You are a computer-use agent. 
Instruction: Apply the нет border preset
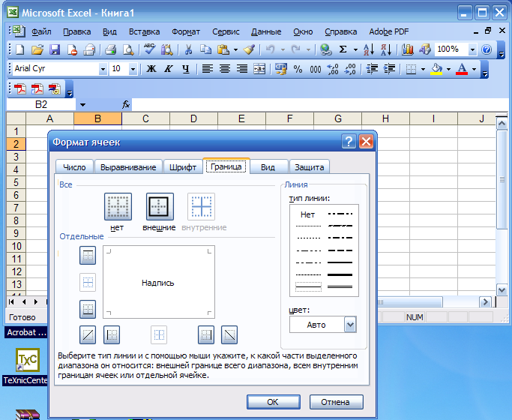click(x=118, y=207)
